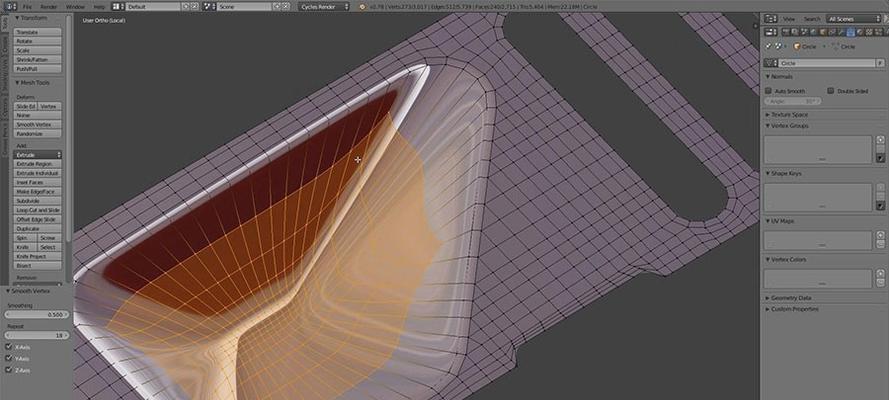Add a vertex color layer with plus icon
The width and height of the screenshot is (889, 400).
click(880, 274)
